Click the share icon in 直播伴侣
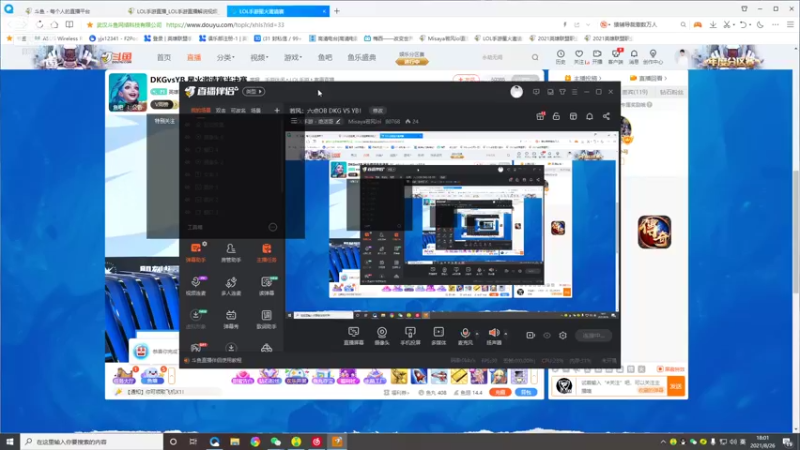This screenshot has width=800, height=450. (x=606, y=116)
